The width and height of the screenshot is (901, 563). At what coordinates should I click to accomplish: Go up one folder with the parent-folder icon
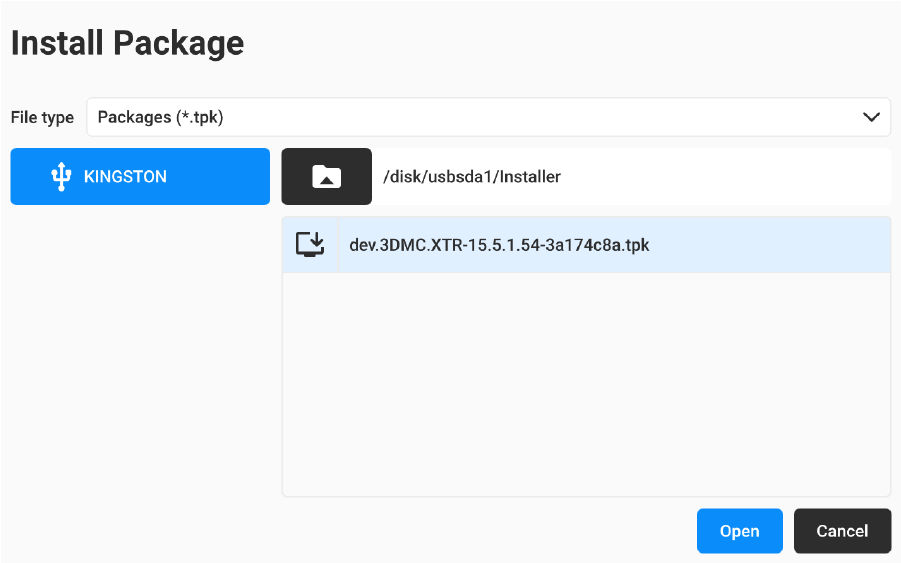(x=326, y=177)
